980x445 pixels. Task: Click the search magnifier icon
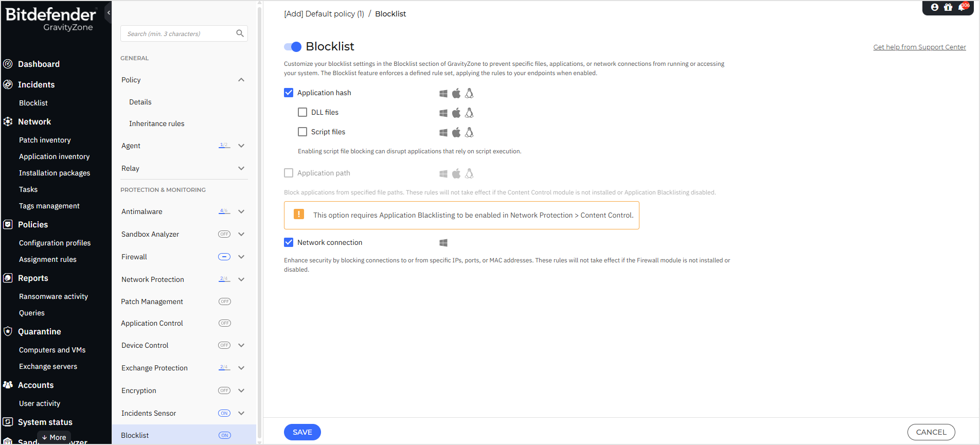(x=240, y=33)
